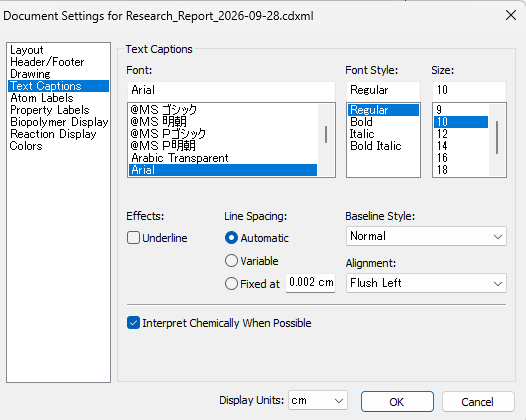
Task: Choose font size 14 from list
Action: (x=442, y=146)
